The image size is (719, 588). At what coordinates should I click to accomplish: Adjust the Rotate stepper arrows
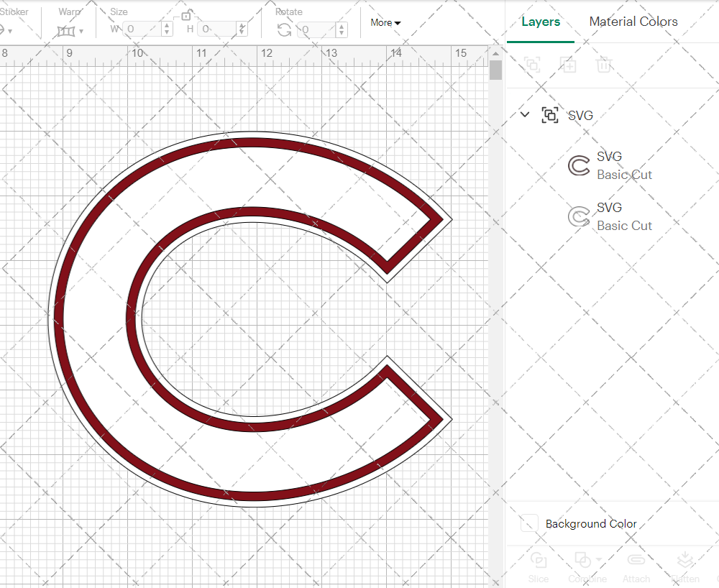(x=342, y=30)
